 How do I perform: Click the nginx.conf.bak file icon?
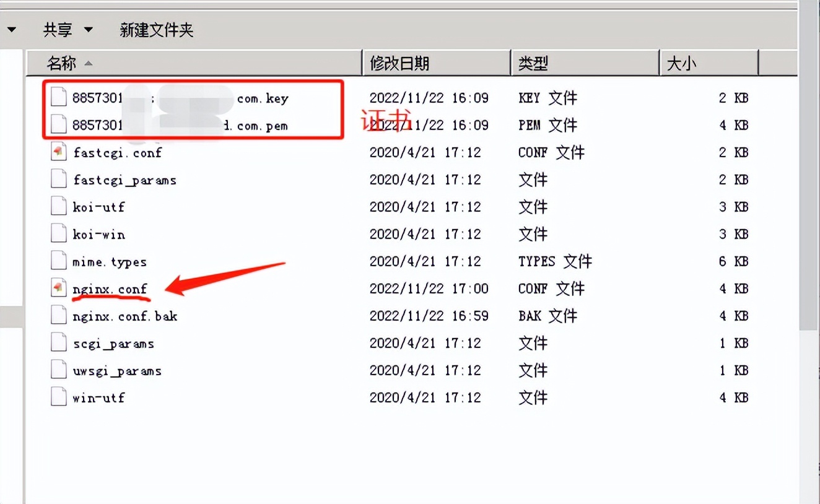[x=59, y=315]
